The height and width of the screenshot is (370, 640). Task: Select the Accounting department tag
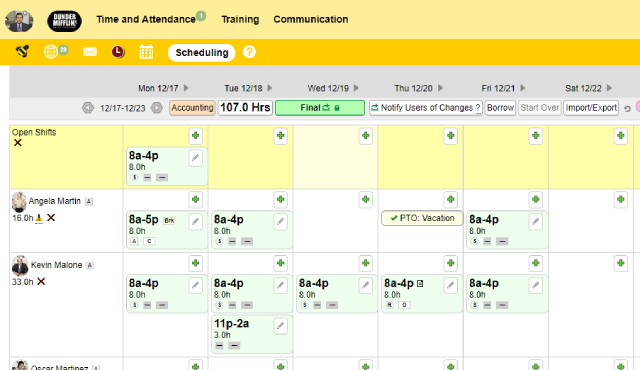click(192, 108)
